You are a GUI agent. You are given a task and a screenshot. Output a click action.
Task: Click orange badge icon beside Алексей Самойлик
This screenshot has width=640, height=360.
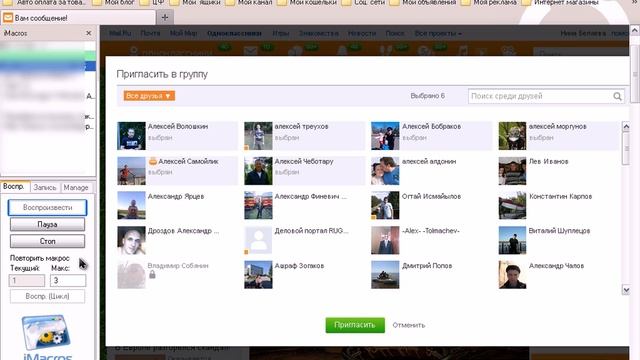point(153,161)
